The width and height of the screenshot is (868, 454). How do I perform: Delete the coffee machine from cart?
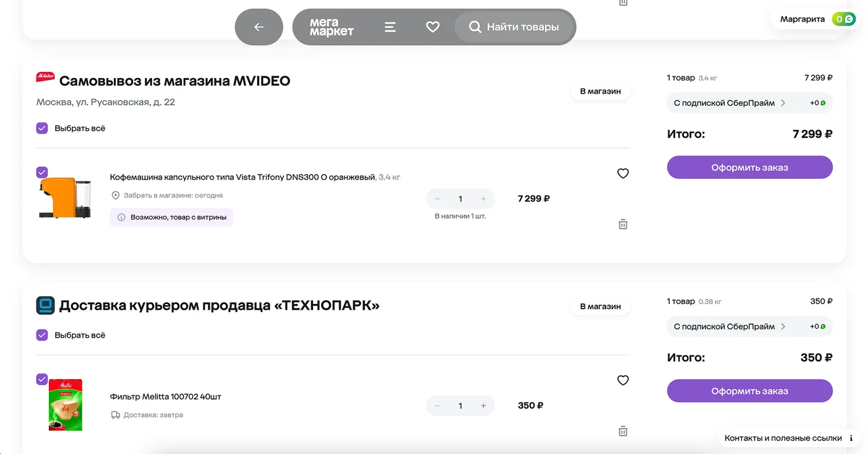tap(623, 224)
